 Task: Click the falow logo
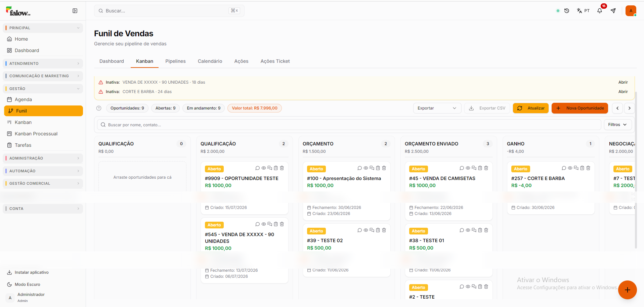(18, 11)
